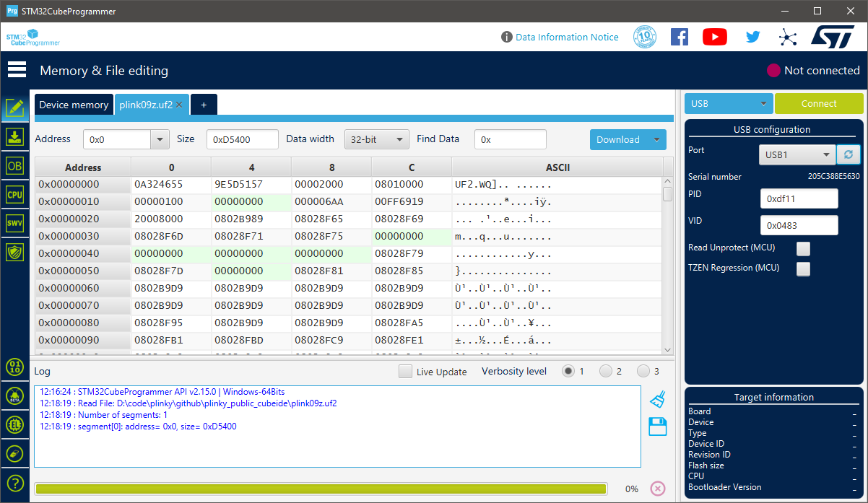Tick Read Unprotect (MCU) checkbox
This screenshot has width=868, height=503.
click(x=803, y=248)
